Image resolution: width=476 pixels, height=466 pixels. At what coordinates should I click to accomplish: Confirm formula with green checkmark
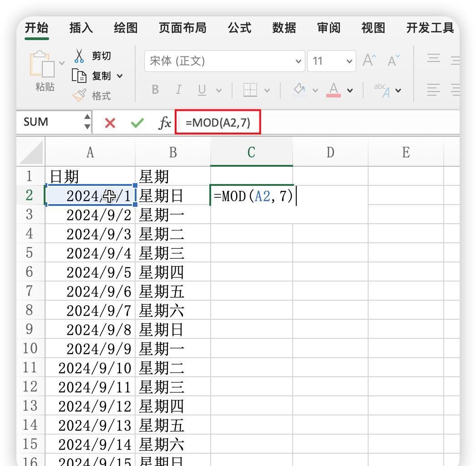(x=137, y=123)
